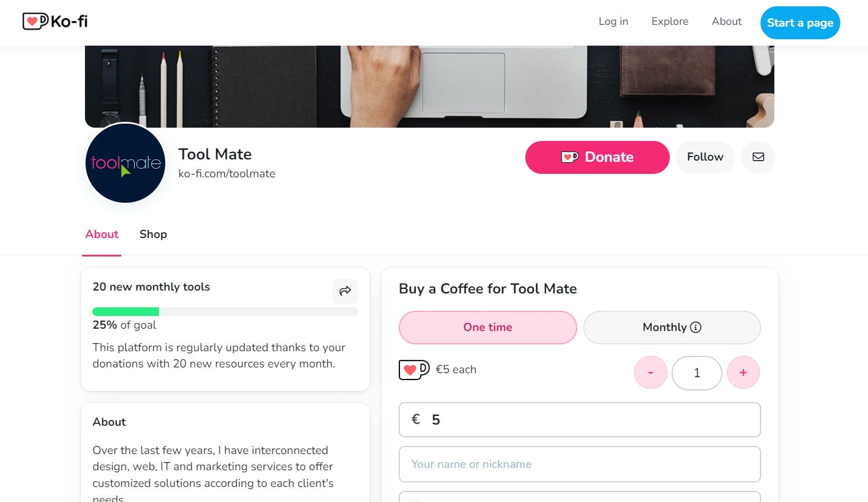Click the Ko-fi logo icon
868x502 pixels.
(35, 21)
